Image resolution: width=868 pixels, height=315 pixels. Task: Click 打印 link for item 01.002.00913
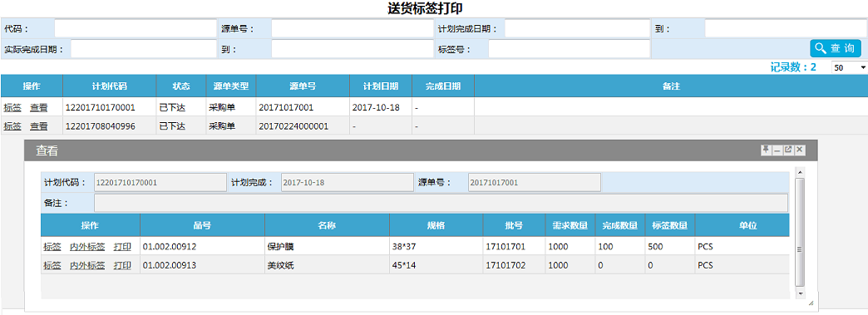tap(122, 265)
